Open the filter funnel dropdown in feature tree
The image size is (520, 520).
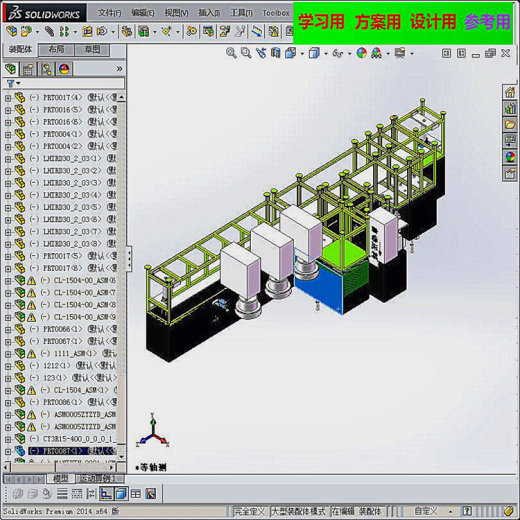14,83
